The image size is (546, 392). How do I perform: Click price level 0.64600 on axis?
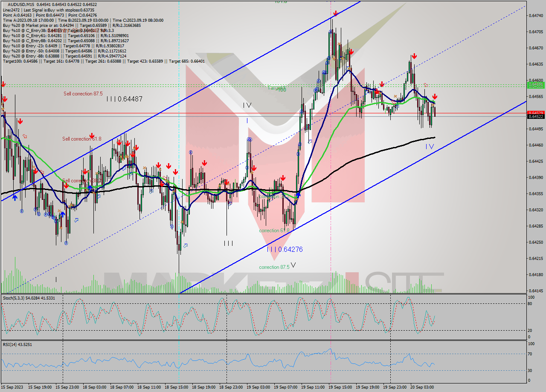[x=536, y=81]
